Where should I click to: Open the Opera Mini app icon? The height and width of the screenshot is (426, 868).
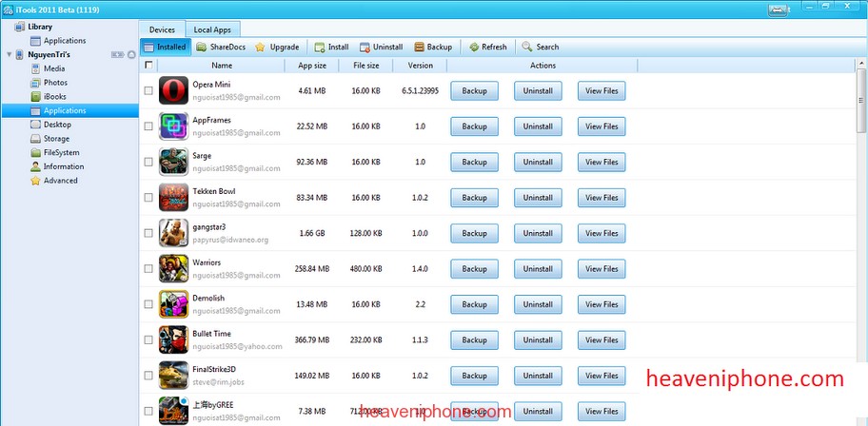[x=173, y=90]
